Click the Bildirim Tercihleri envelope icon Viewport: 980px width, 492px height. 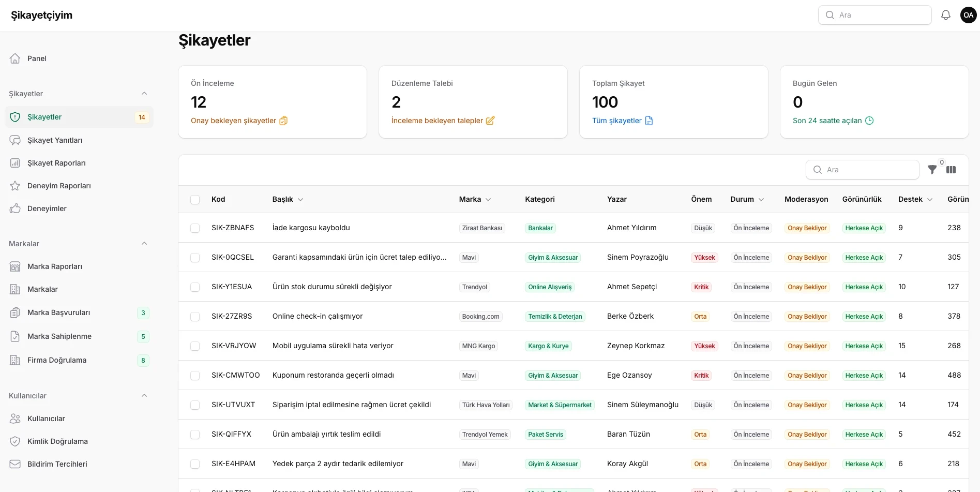pyautogui.click(x=15, y=464)
